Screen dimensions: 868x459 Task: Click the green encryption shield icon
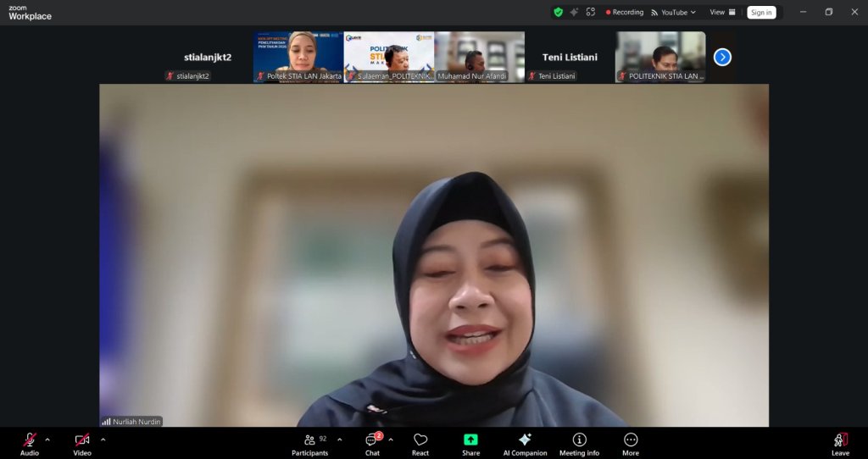558,12
